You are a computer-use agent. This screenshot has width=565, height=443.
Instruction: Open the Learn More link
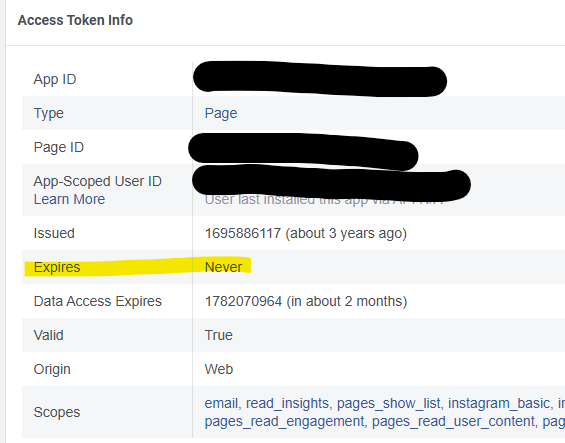coord(69,199)
